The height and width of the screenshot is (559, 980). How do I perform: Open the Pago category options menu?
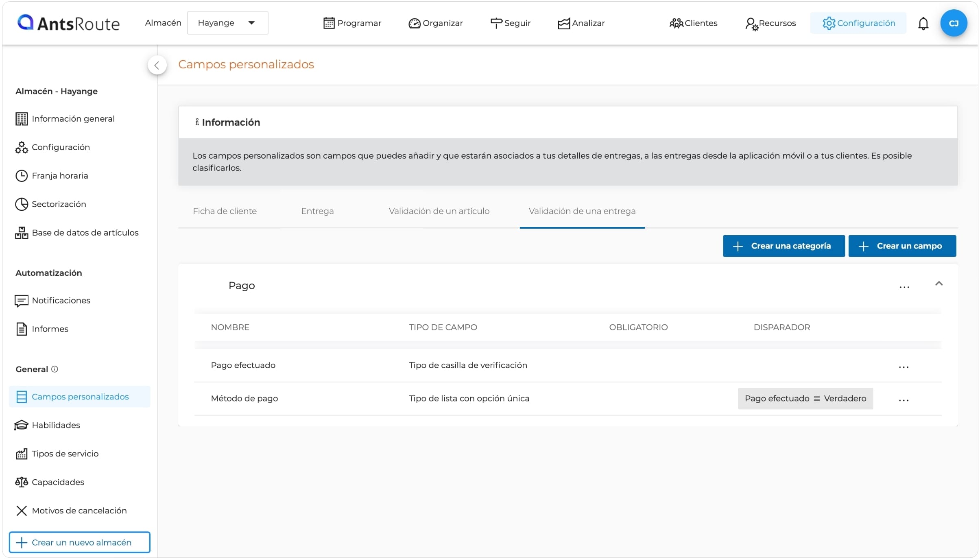[904, 287]
